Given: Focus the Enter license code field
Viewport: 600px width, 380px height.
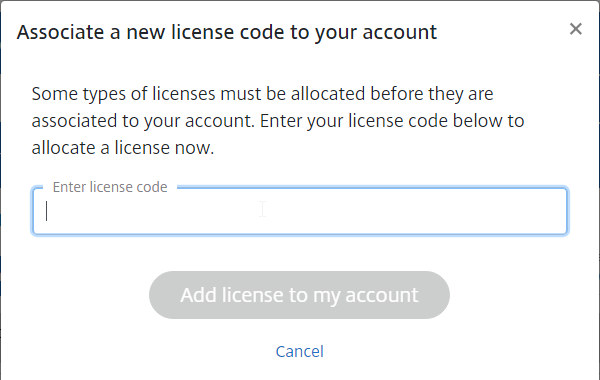Looking at the screenshot, I should point(300,211).
